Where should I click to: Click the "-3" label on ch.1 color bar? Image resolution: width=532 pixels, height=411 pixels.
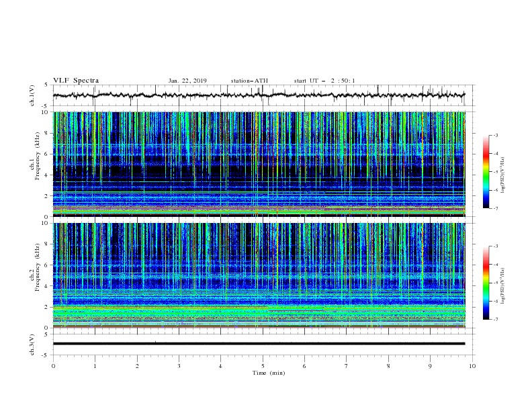coord(496,135)
